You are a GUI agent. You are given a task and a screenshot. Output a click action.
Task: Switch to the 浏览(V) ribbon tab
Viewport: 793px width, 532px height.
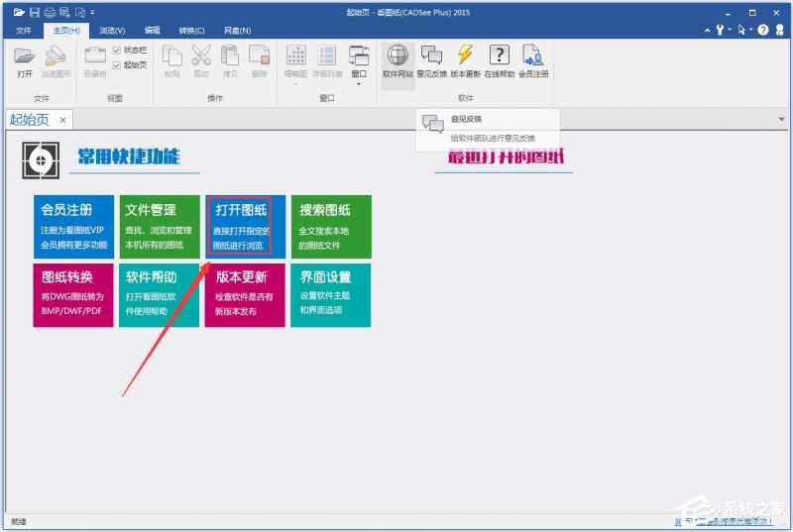tap(112, 31)
